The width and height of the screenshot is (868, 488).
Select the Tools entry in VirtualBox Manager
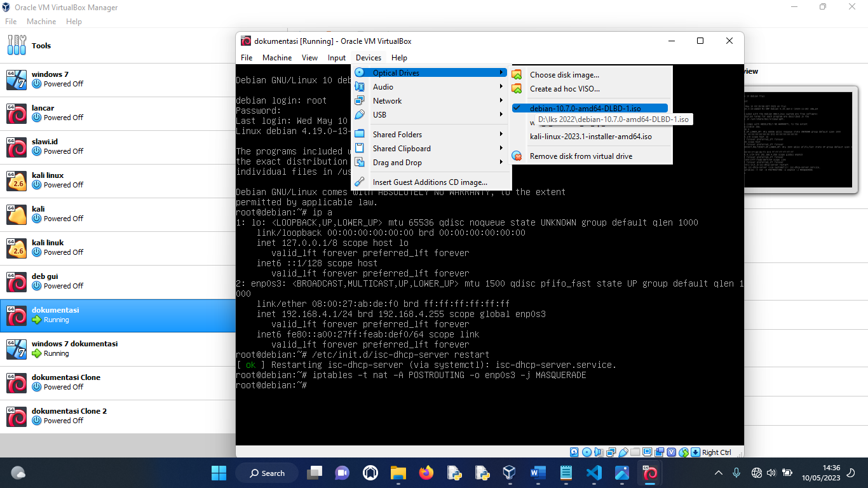118,46
